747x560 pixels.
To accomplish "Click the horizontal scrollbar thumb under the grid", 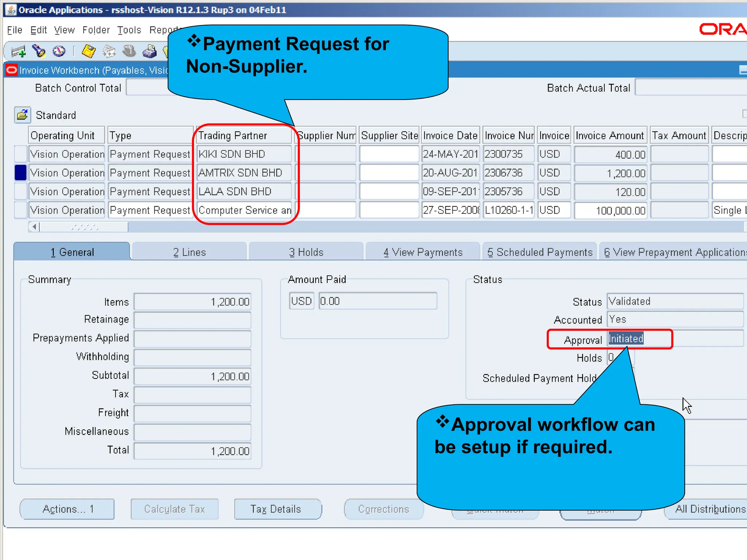I will point(84,227).
